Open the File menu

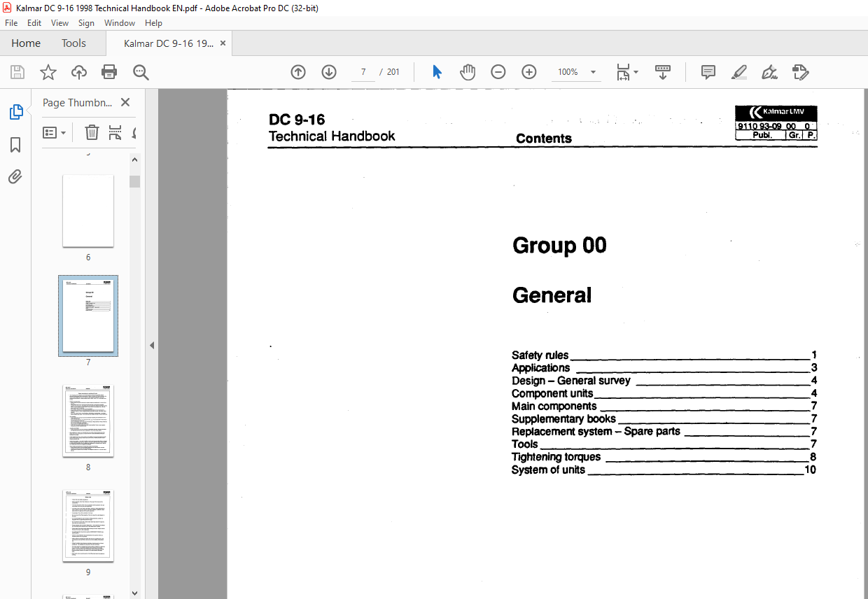11,23
